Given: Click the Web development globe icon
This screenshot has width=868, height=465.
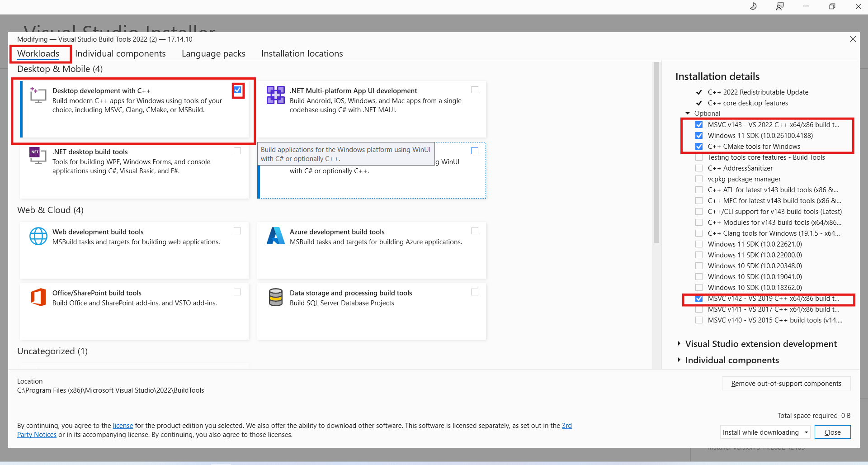Looking at the screenshot, I should pos(38,236).
